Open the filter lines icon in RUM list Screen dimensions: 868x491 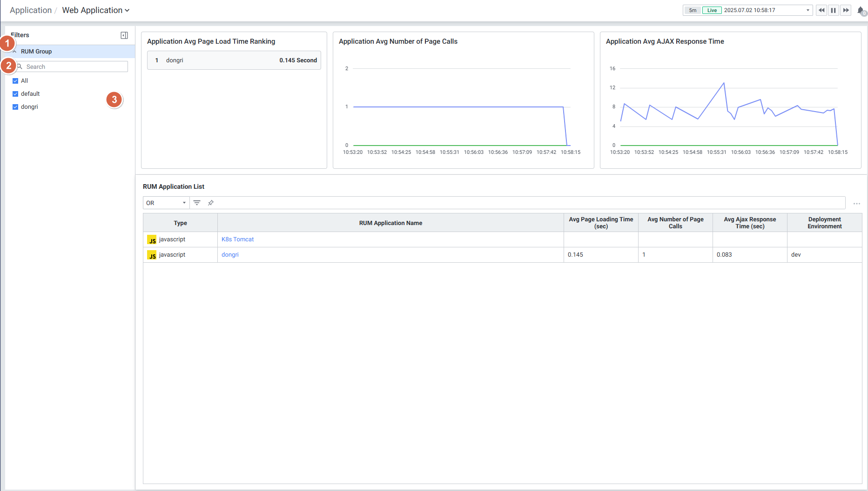tap(197, 203)
